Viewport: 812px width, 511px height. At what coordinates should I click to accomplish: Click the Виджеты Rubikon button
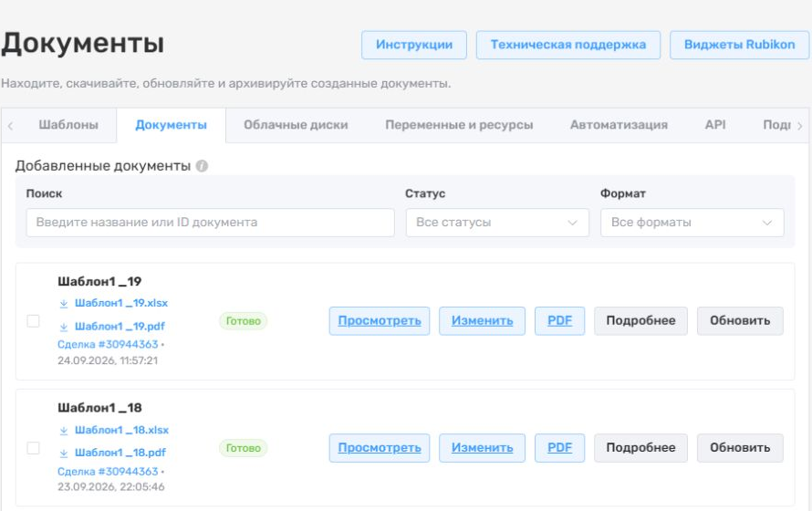(740, 45)
